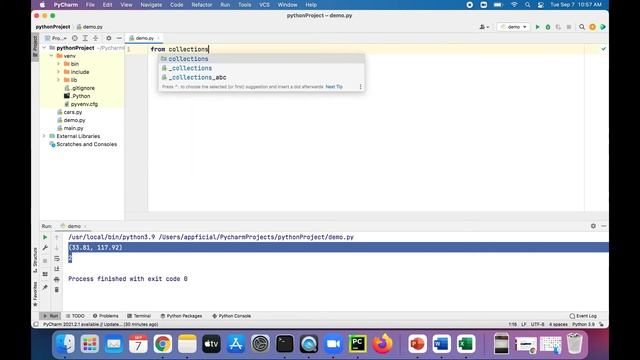Open the Navigate menu
Viewport: 640px width, 360px height.
click(x=151, y=5)
